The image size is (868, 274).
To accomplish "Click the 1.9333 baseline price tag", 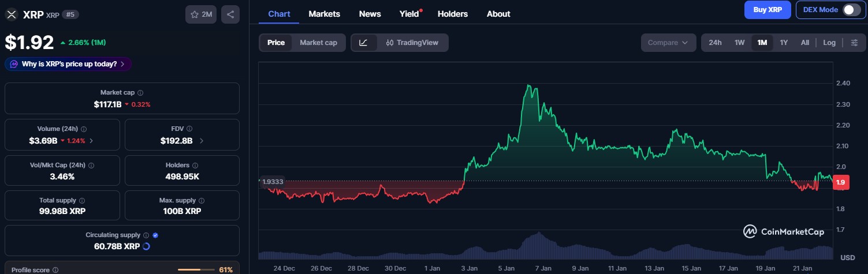I will click(273, 181).
